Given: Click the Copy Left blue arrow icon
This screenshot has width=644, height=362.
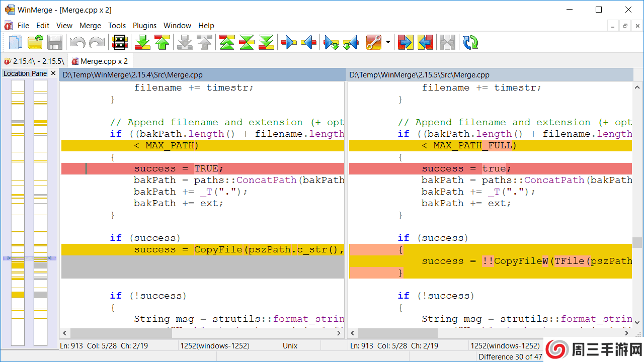Looking at the screenshot, I should click(308, 42).
